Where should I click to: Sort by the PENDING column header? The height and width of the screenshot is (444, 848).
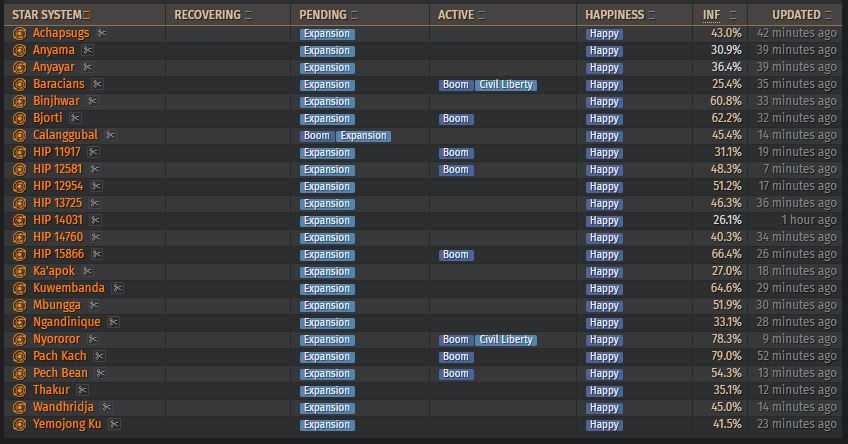coord(323,15)
